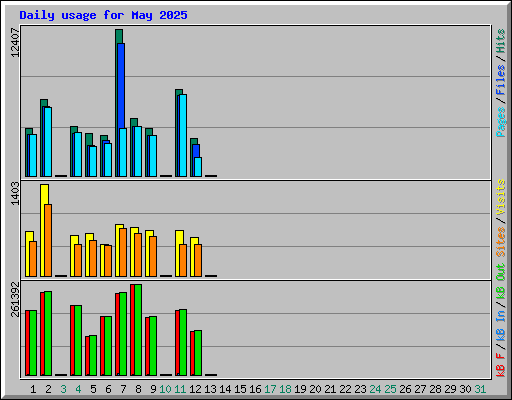The image size is (512, 400).
Task: Click the 'Sites' legend label
Action: (x=500, y=242)
